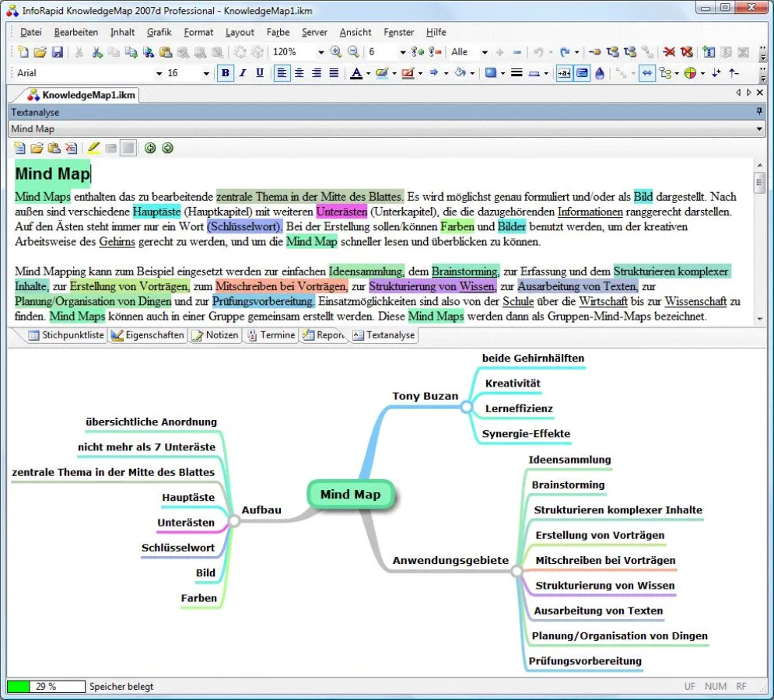
Task: Enable underline formatting
Action: [260, 72]
